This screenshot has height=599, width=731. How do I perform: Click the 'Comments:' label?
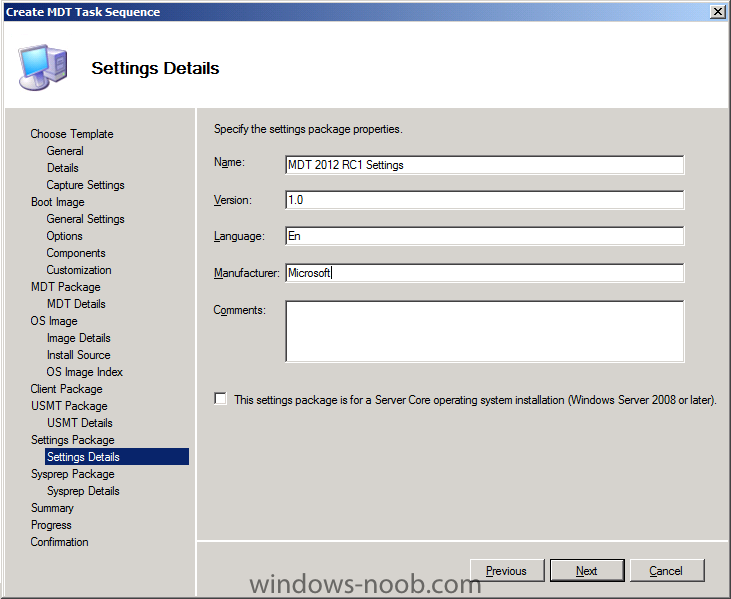[240, 310]
